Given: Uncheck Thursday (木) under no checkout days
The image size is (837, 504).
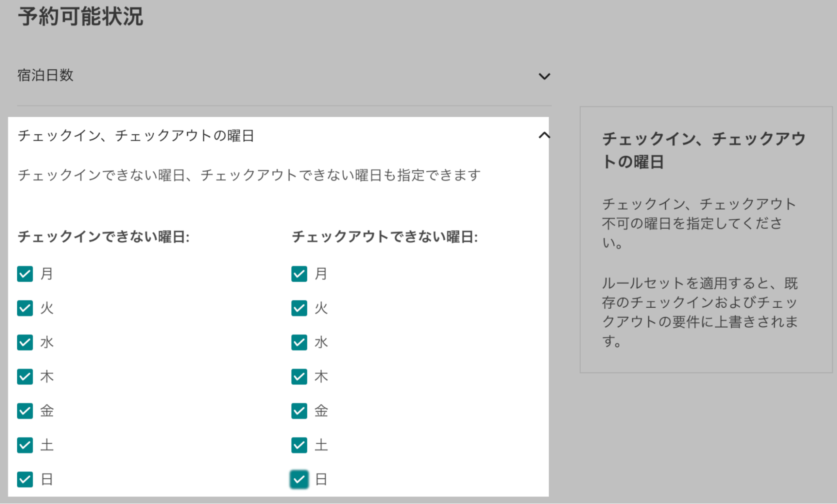Looking at the screenshot, I should tap(299, 377).
